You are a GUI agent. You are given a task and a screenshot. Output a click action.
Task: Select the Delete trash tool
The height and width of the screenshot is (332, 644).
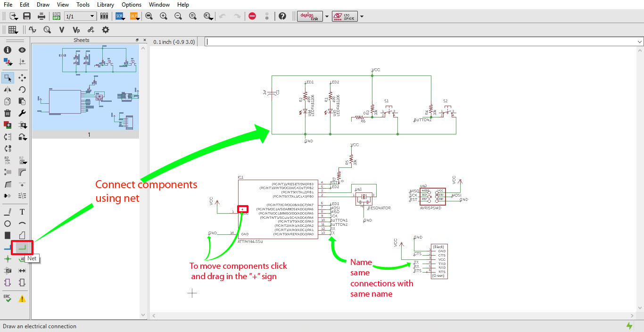8,113
